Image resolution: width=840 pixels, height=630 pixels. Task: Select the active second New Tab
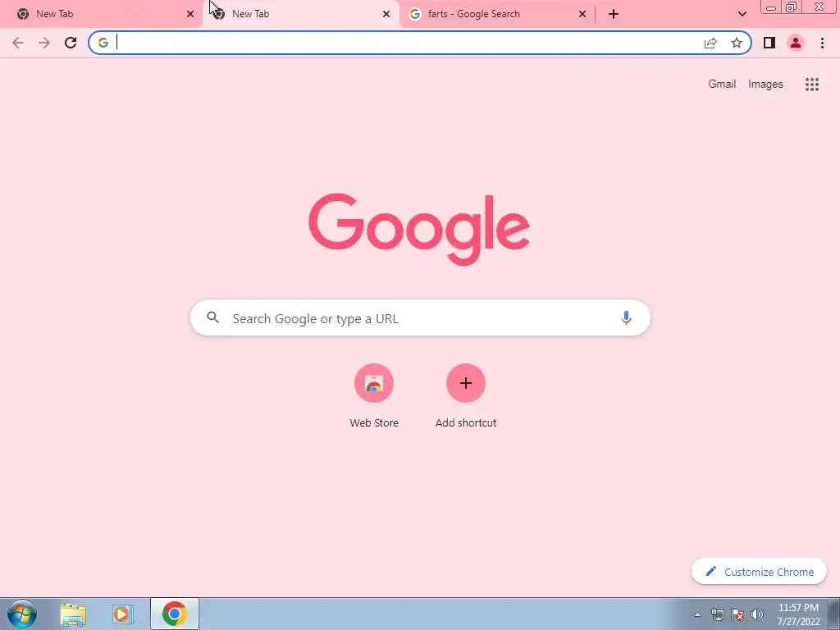click(x=300, y=14)
